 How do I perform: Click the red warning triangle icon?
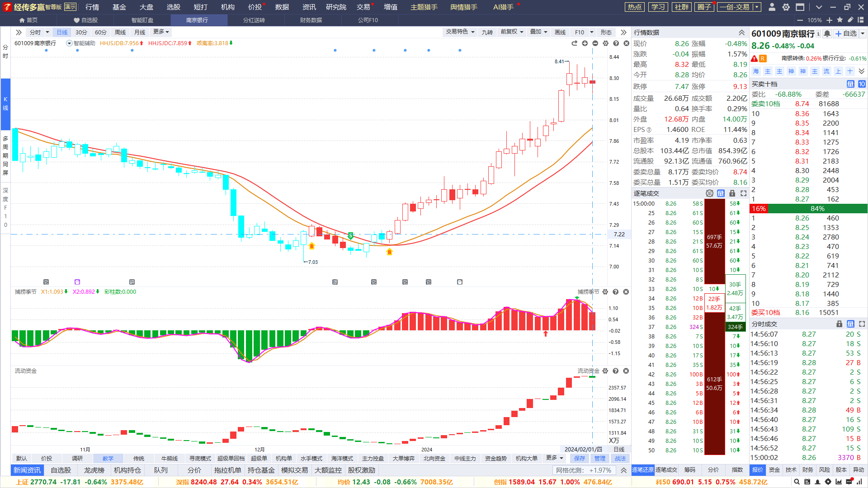[x=755, y=59]
